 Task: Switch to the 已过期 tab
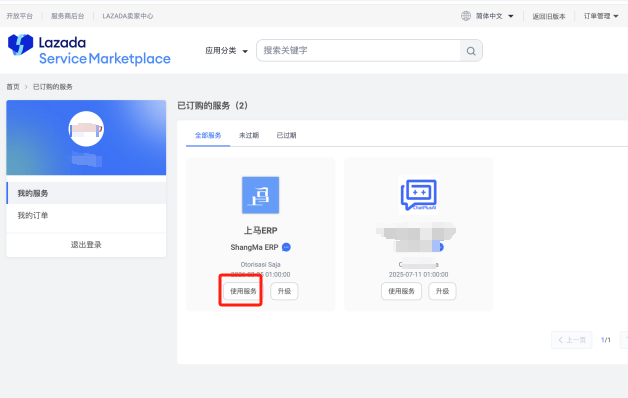286,135
